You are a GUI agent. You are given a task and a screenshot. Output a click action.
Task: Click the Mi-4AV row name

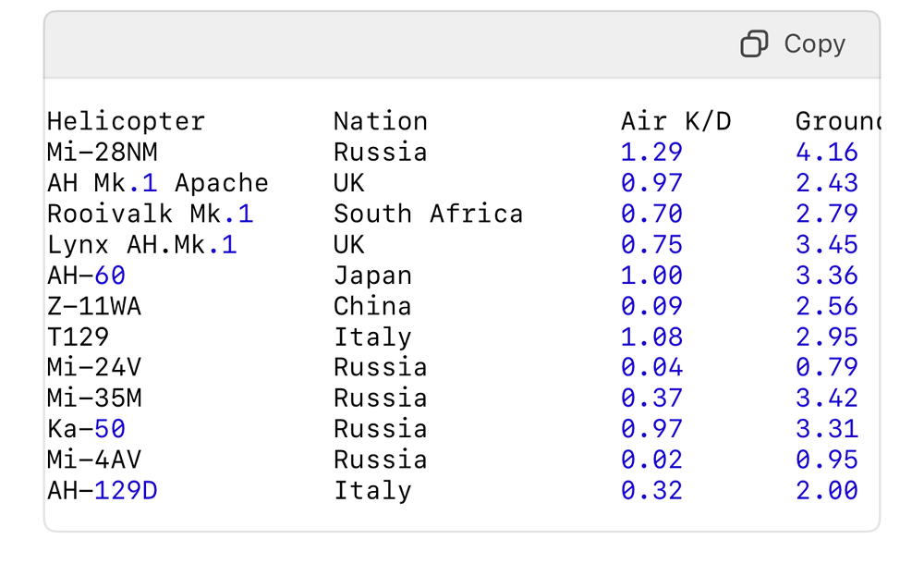94,460
